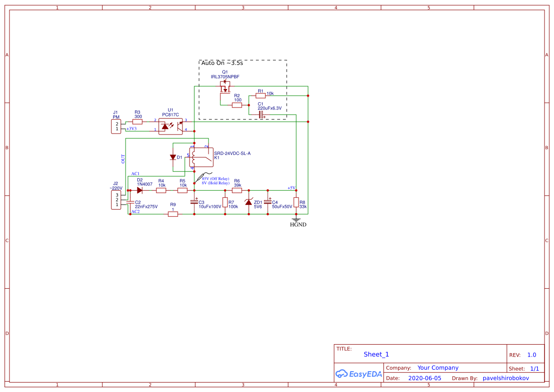Select connector J2 labeled ~220V
The height and width of the screenshot is (392, 554).
click(116, 199)
